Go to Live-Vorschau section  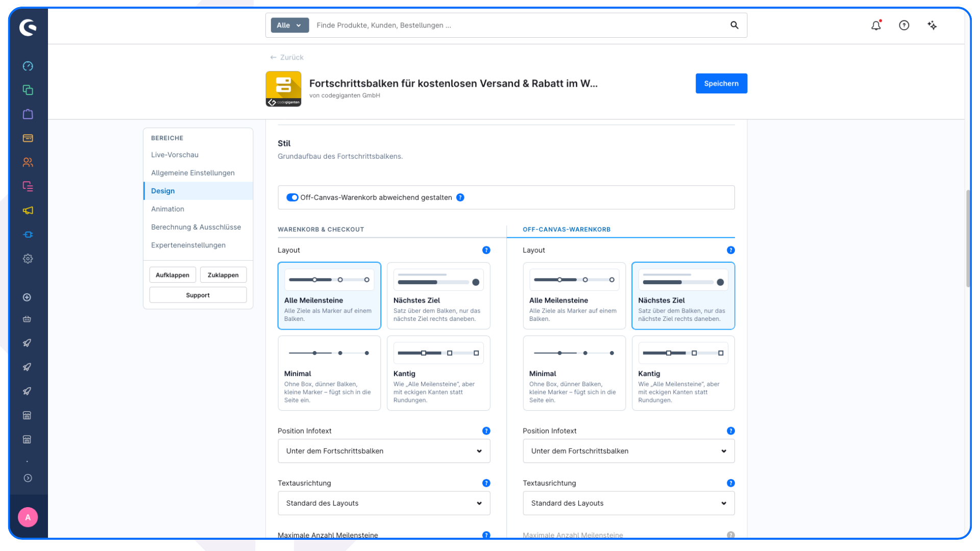point(198,155)
